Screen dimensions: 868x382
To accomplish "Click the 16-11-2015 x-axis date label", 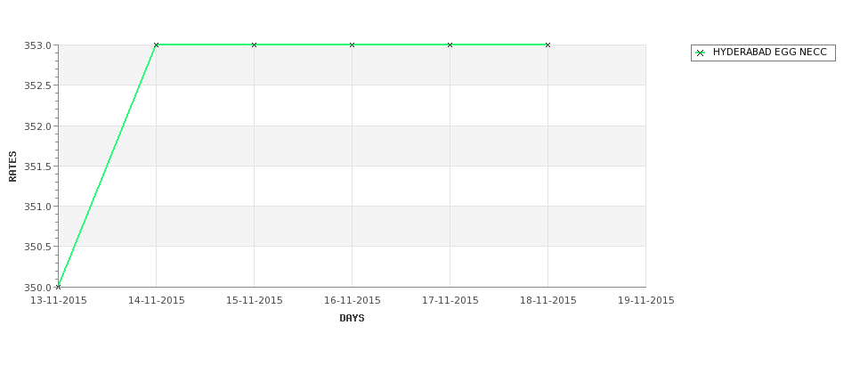I will (352, 301).
